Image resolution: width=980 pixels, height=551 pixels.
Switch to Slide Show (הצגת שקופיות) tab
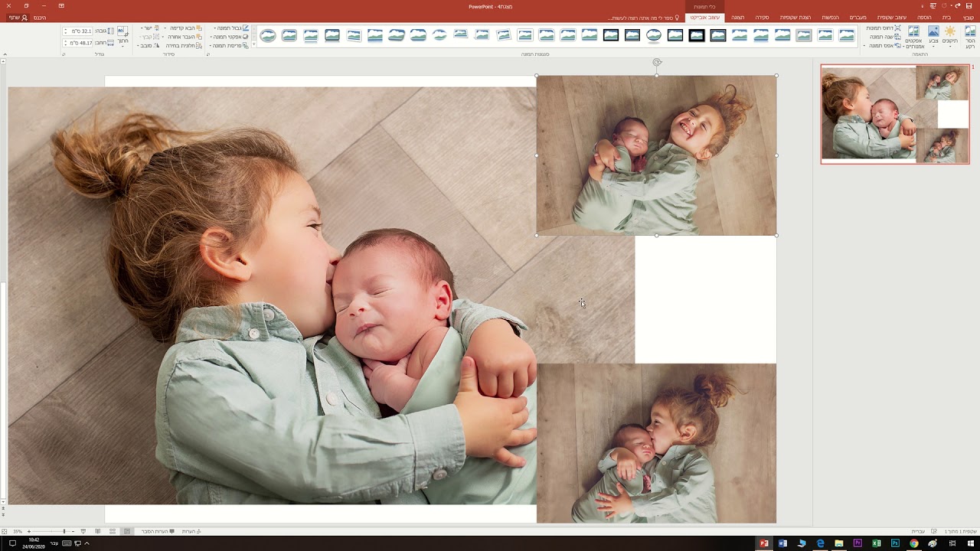(795, 18)
